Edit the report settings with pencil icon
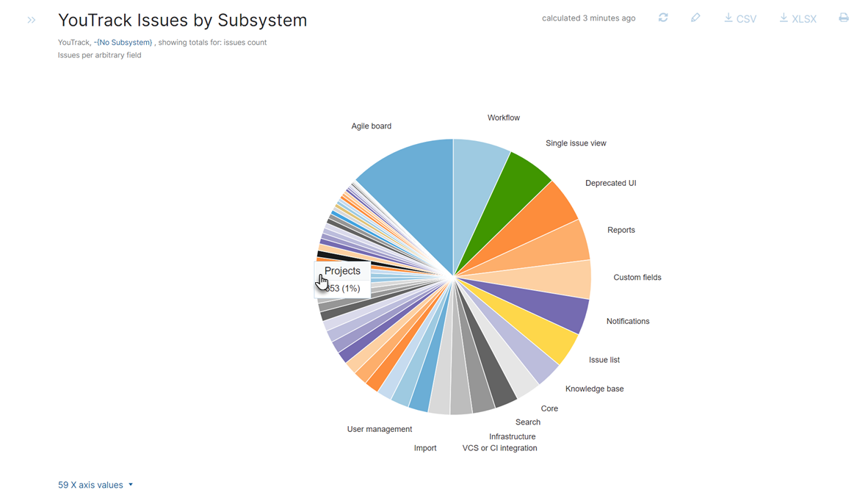 pyautogui.click(x=695, y=17)
